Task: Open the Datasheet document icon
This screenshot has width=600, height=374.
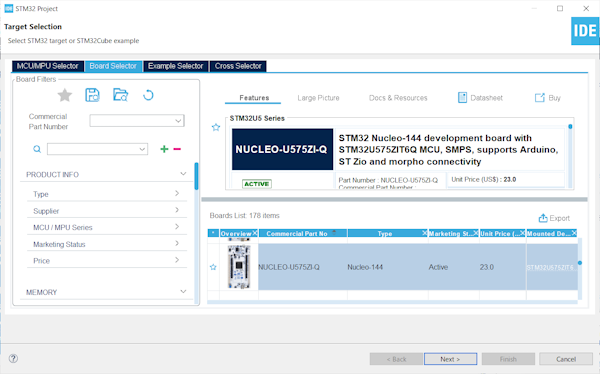Action: [x=462, y=98]
